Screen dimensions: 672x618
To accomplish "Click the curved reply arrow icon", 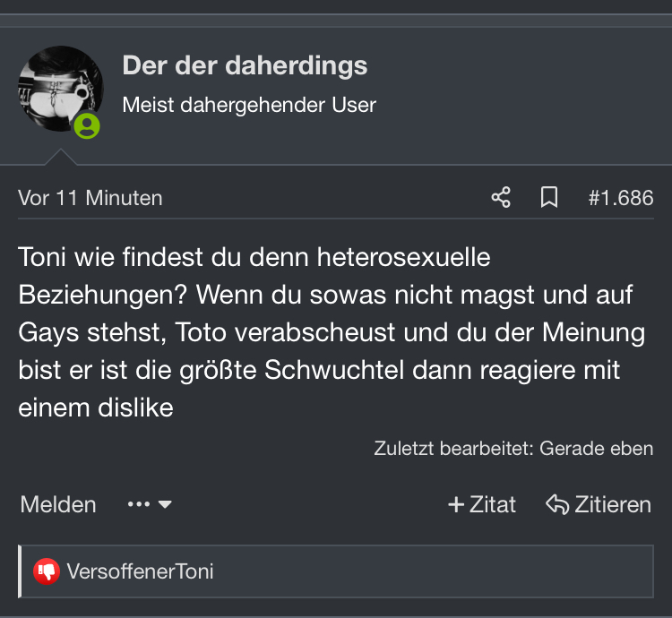I will [557, 504].
